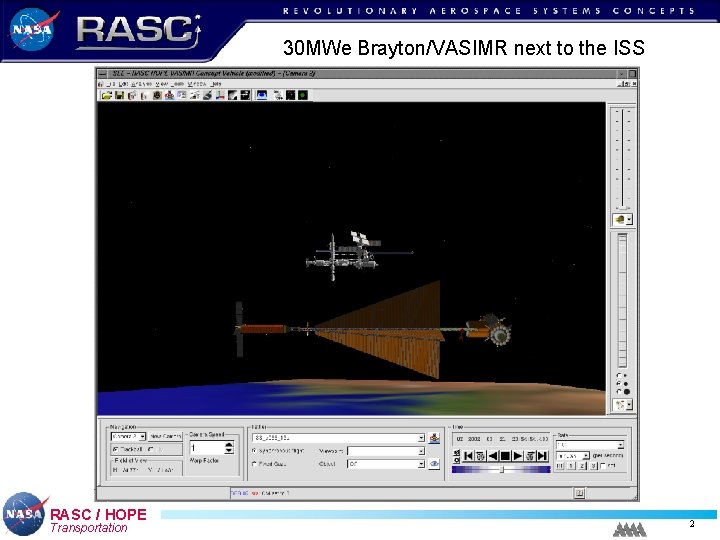Viewport: 720px width, 540px height.
Task: Click the satellite toolbar icon
Action: pyautogui.click(x=195, y=95)
